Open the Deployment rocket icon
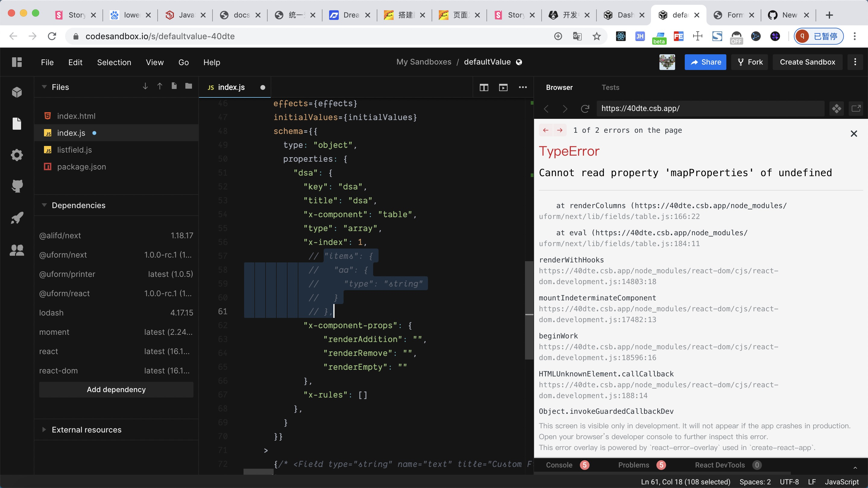The height and width of the screenshot is (488, 868). coord(17,218)
